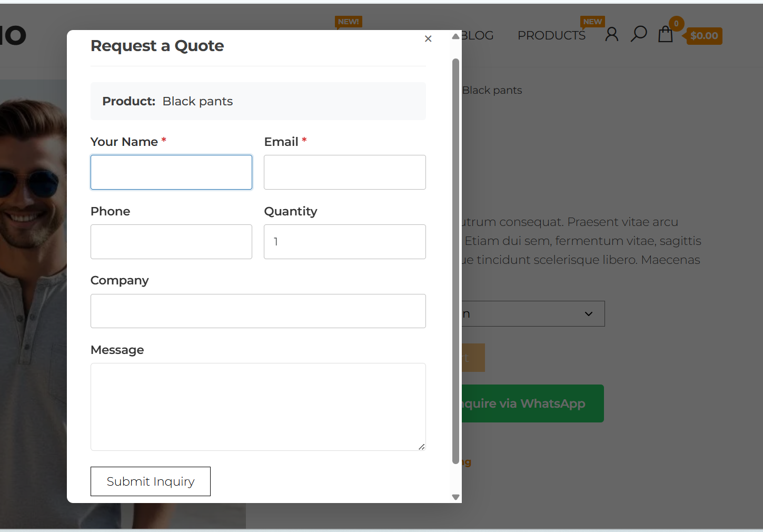Click inside the Message text area

point(258,407)
